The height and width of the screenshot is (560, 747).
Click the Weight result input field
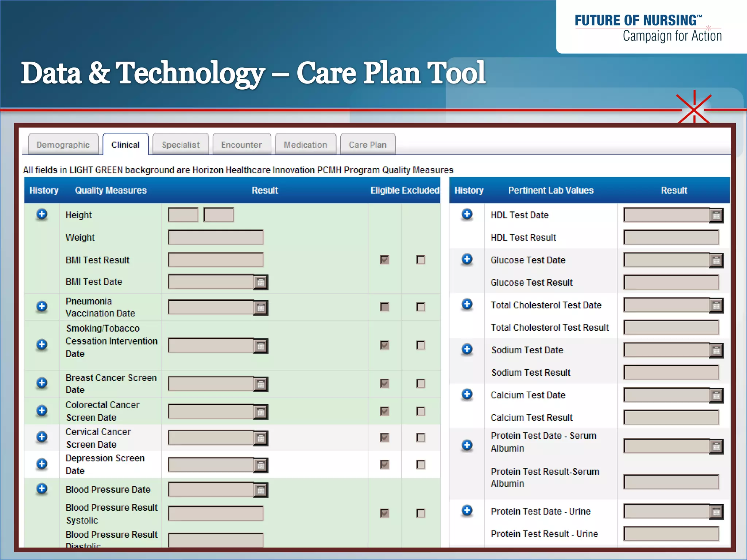point(216,237)
